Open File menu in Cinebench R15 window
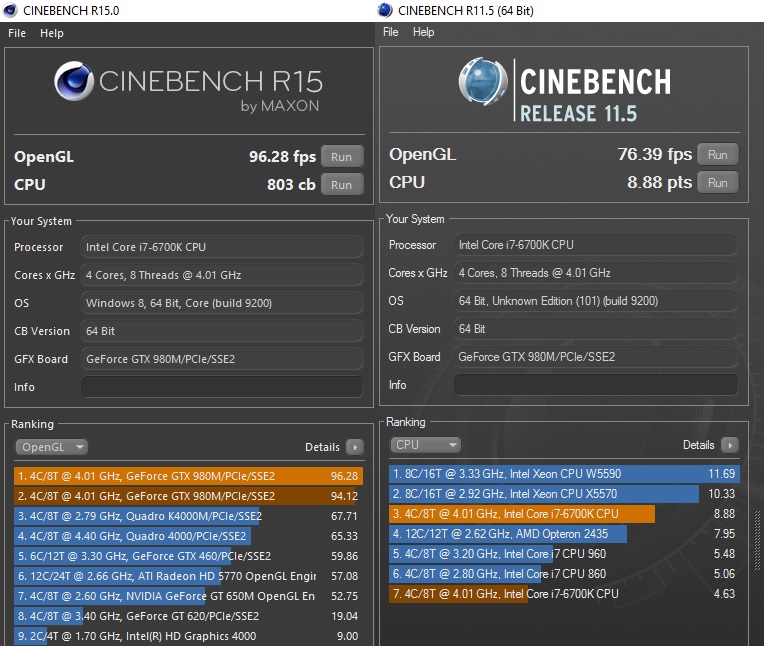The height and width of the screenshot is (646, 764). pyautogui.click(x=17, y=33)
